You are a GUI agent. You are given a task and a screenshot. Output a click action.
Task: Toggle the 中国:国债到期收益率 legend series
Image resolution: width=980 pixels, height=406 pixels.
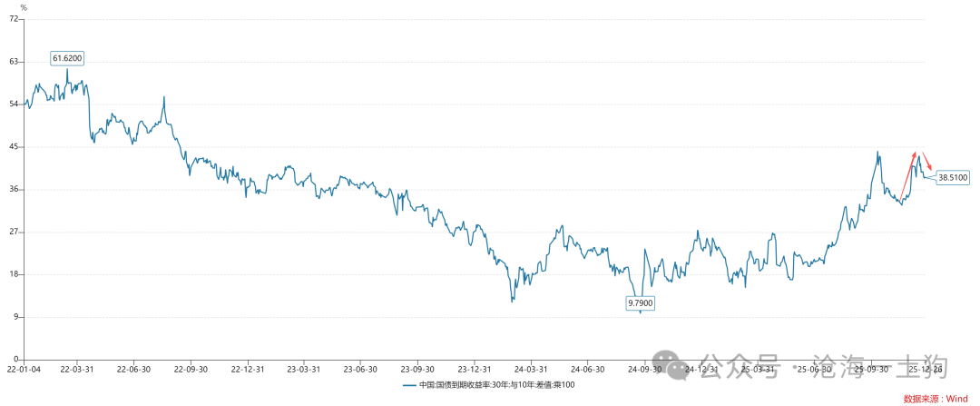[495, 385]
